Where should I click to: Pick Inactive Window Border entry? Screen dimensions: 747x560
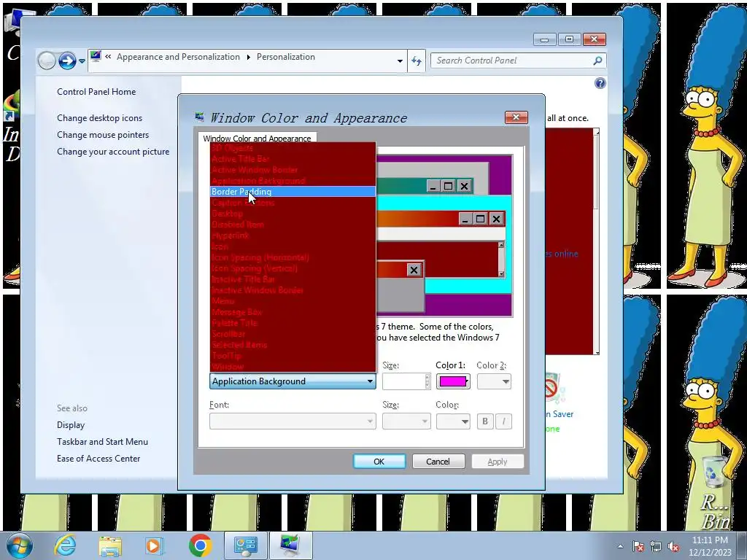[293, 290]
